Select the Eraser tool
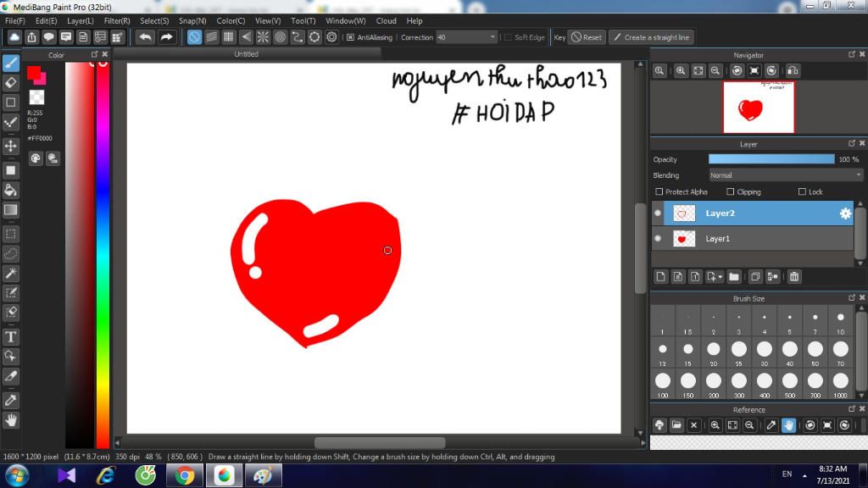Image resolution: width=868 pixels, height=488 pixels. pyautogui.click(x=10, y=82)
